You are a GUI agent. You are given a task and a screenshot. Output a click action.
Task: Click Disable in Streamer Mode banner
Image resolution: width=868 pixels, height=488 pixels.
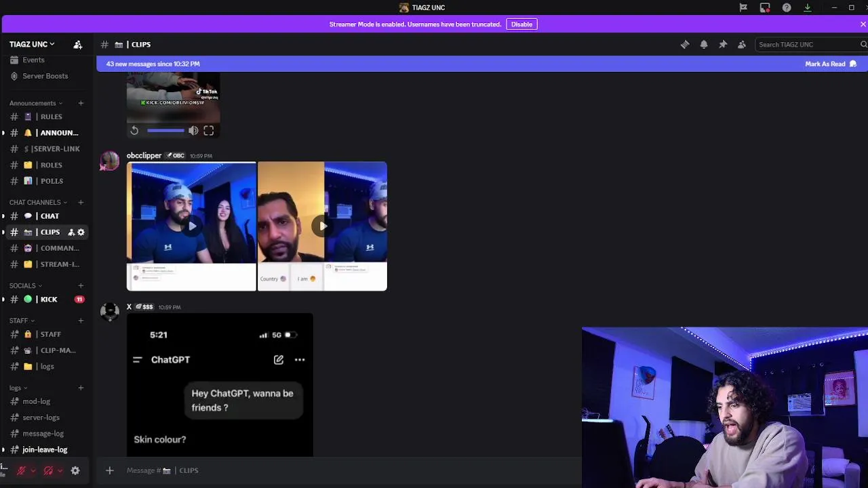pos(521,24)
